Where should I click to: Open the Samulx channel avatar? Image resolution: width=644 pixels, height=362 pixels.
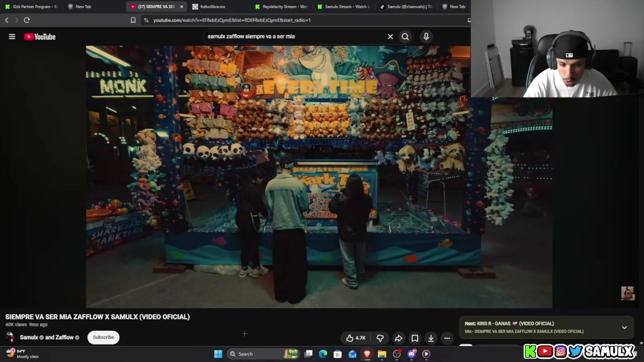pos(10,337)
